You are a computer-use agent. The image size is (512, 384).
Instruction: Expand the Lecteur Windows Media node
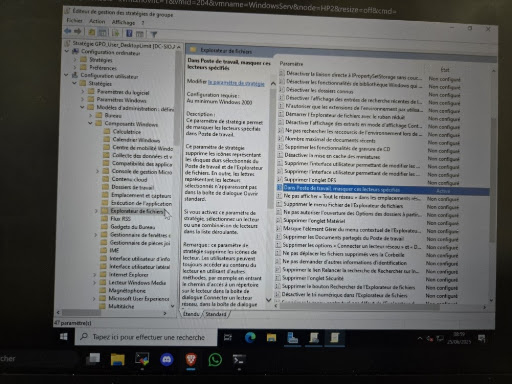(x=94, y=283)
